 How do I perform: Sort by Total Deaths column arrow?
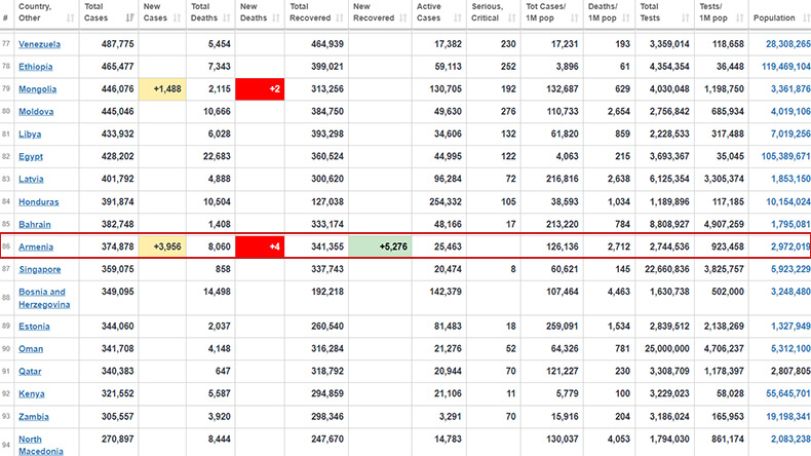pyautogui.click(x=227, y=18)
